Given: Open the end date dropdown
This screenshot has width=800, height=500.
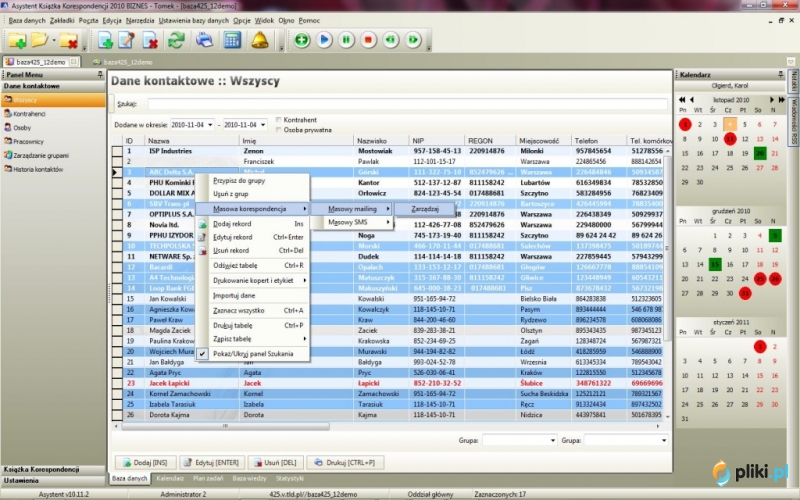Looking at the screenshot, I should click(263, 125).
